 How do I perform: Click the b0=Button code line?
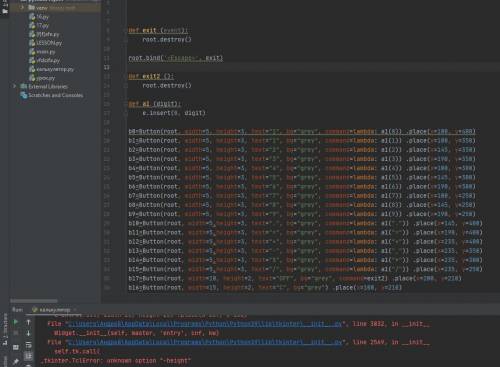[x=302, y=131]
